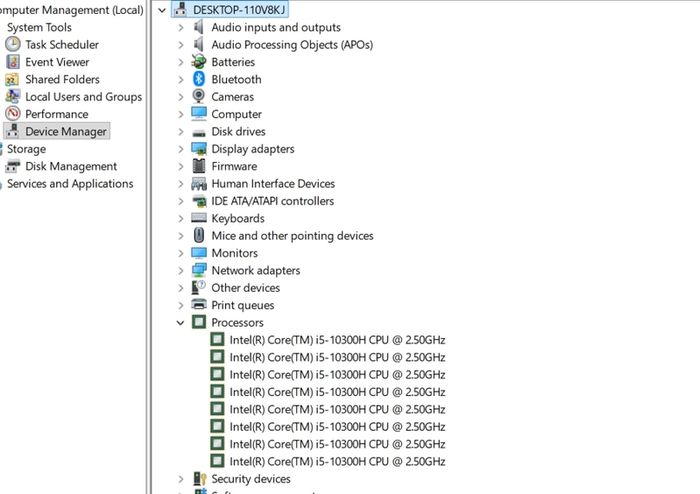Expand the Bluetooth category
The image size is (700, 494).
[180, 80]
